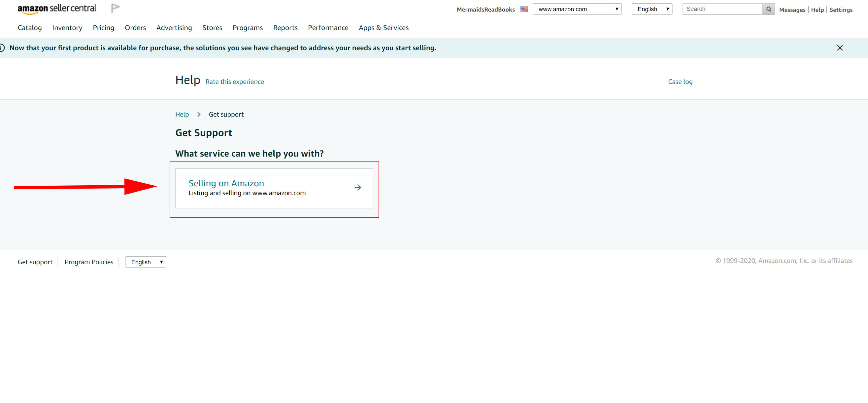The image size is (868, 403).
Task: Open Help link in the header
Action: pyautogui.click(x=818, y=10)
